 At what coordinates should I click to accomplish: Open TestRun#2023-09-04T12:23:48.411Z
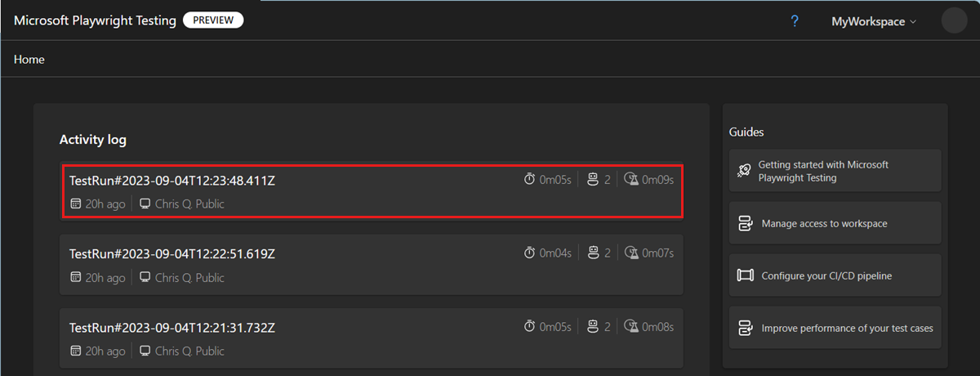[172, 181]
